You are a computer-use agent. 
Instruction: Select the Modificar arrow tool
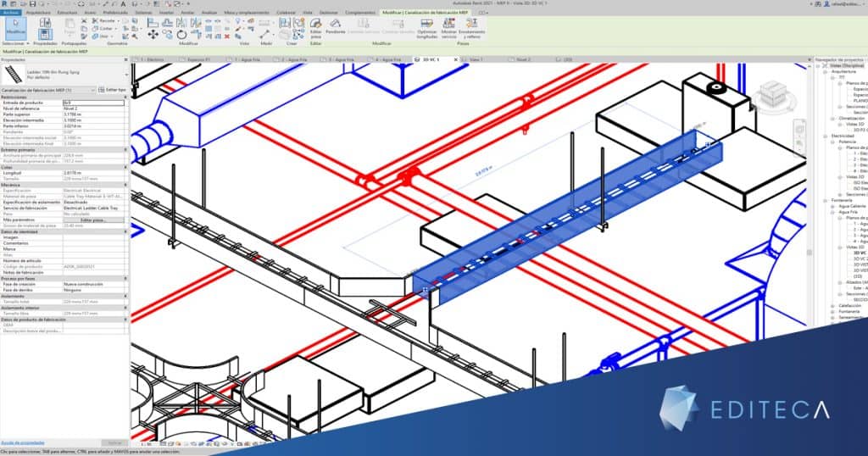(15, 29)
